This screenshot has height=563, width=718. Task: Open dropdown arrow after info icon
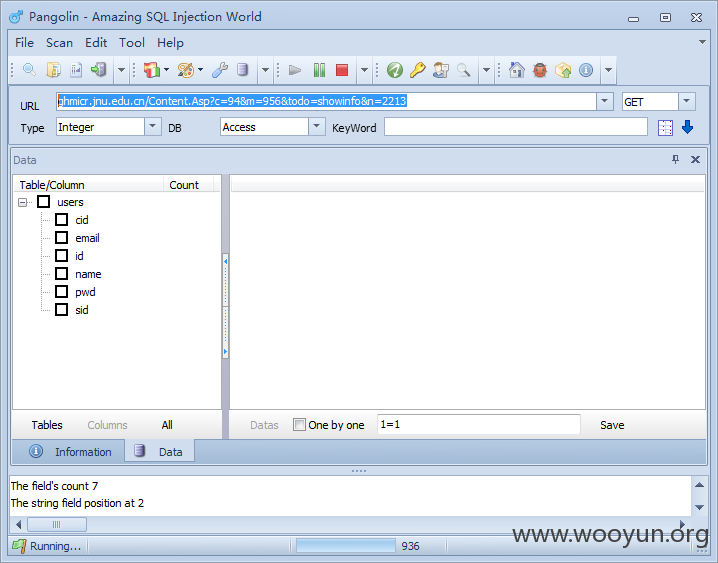[x=608, y=70]
